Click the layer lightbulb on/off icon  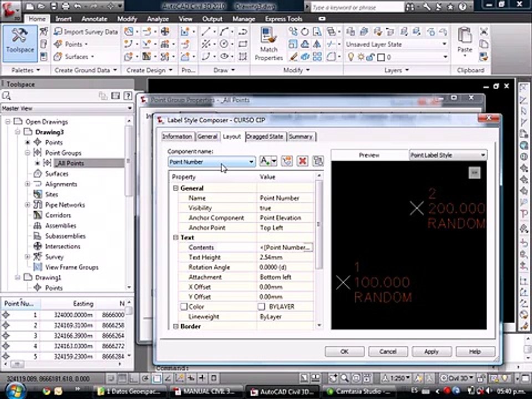(x=351, y=57)
